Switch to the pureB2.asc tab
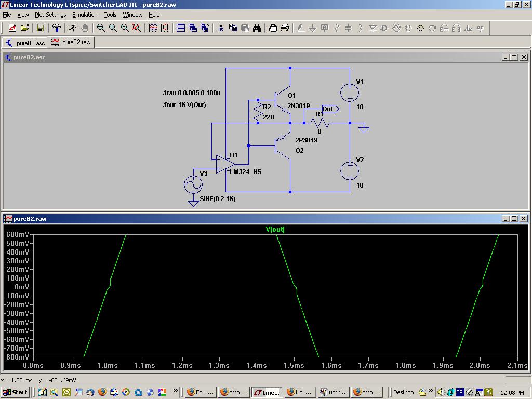The width and height of the screenshot is (532, 399). (25, 43)
